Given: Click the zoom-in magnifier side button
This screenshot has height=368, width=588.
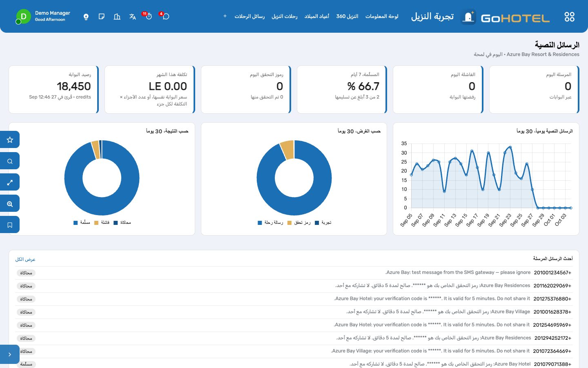Looking at the screenshot, I should point(10,203).
